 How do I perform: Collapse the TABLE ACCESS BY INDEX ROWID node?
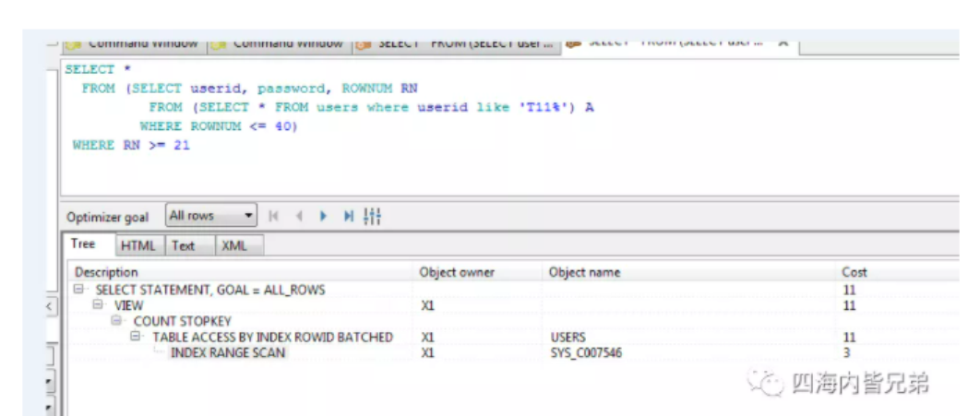pos(136,336)
